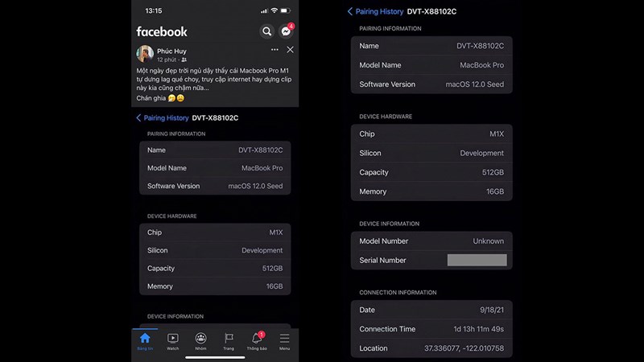Open the three-dots menu on Phúc Huy's post
This screenshot has height=362, width=644.
pos(275,50)
